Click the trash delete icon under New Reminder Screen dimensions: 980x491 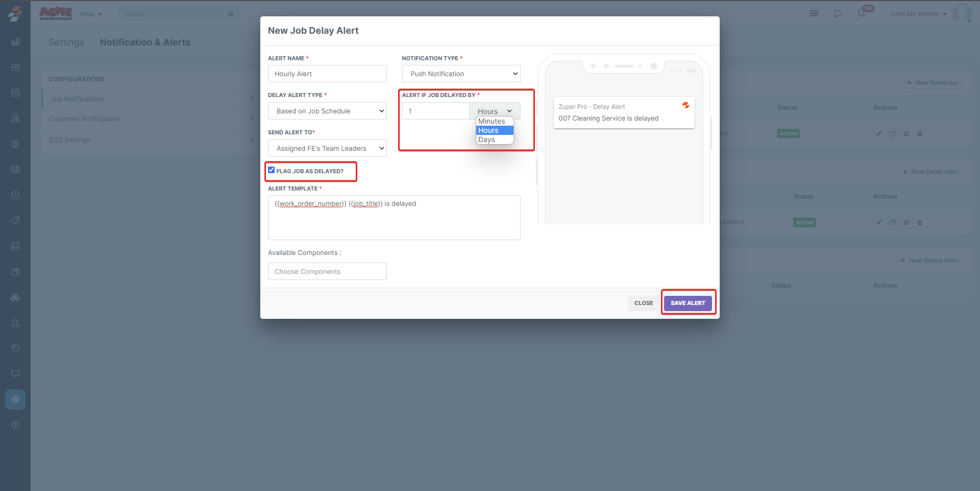tap(920, 134)
